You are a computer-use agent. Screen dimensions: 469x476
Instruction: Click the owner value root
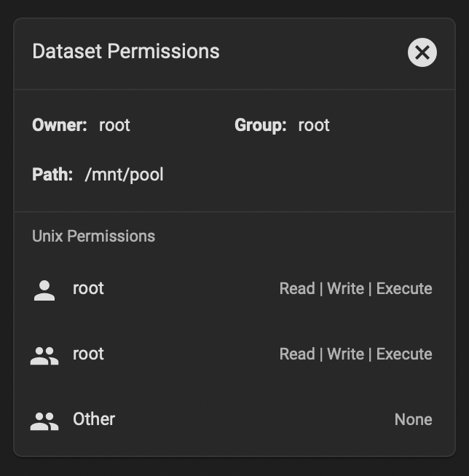[x=114, y=125]
